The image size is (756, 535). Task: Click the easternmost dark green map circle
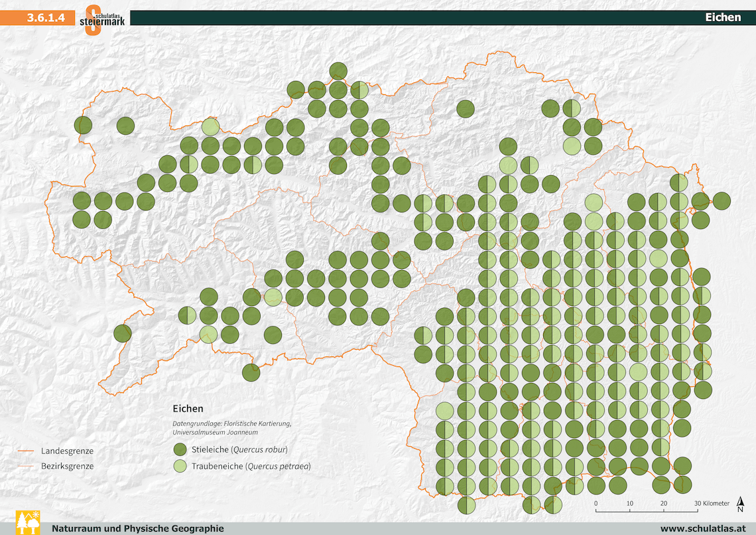(x=721, y=200)
